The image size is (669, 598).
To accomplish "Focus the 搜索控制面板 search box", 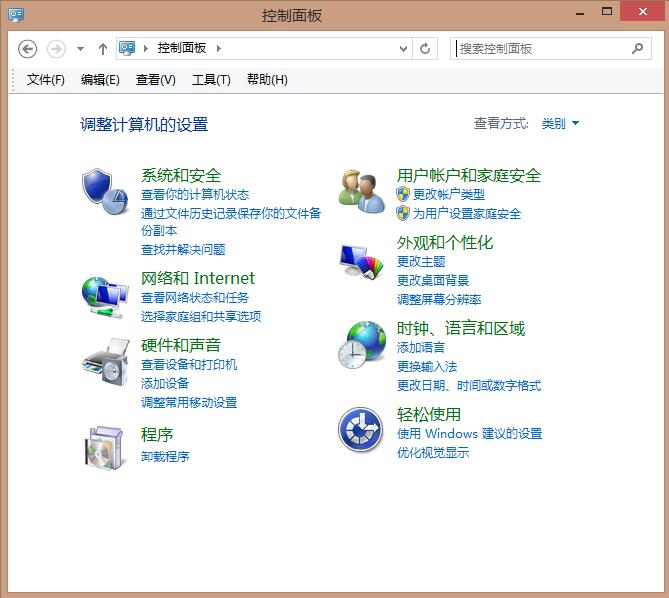I will 550,49.
